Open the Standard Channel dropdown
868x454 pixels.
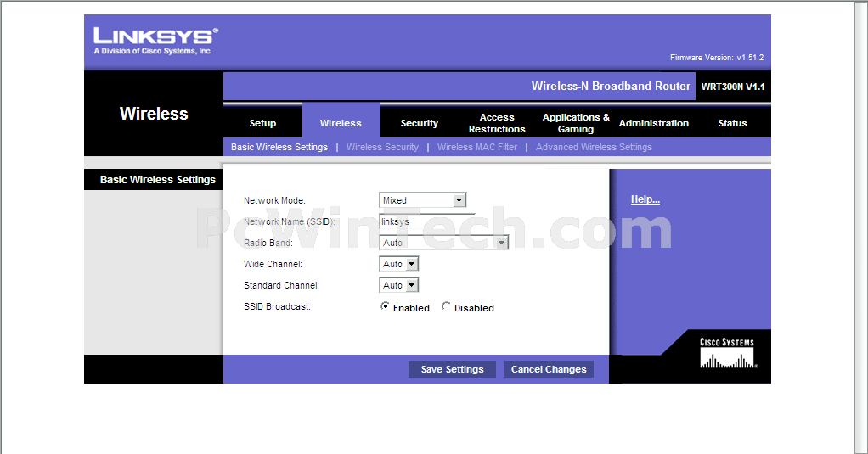[399, 285]
